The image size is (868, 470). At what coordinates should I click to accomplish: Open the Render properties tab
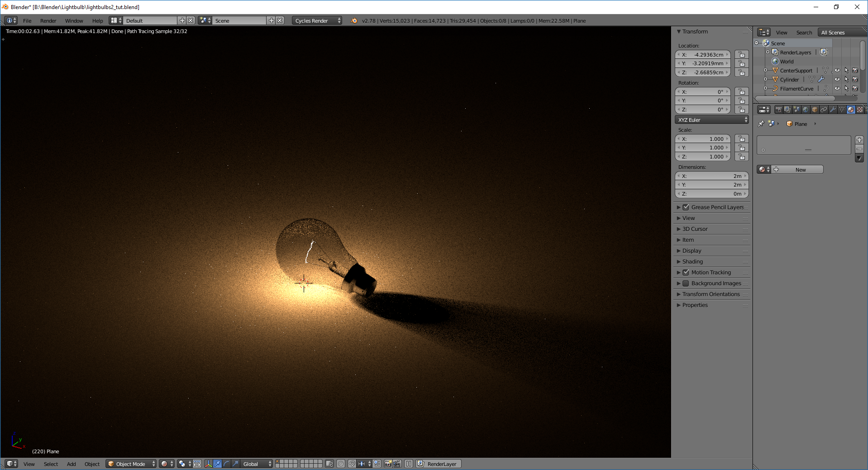pos(778,110)
